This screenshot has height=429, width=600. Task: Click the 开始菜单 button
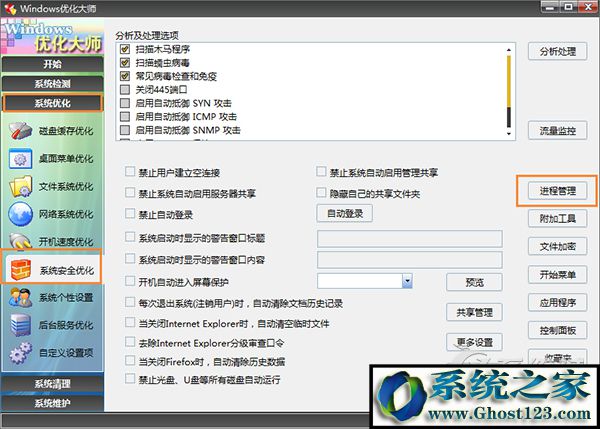(558, 274)
